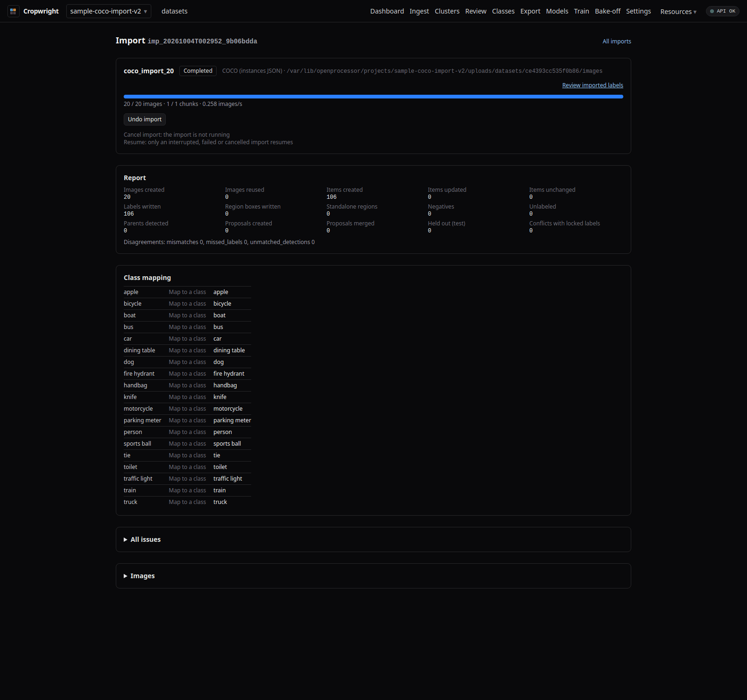The image size is (747, 700).
Task: Click Map to a class for toilet
Action: coord(187,467)
